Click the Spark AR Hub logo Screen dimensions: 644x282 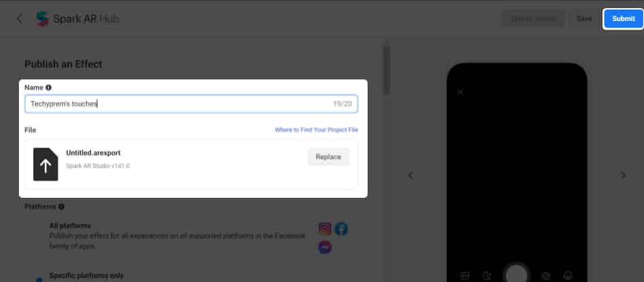(42, 18)
